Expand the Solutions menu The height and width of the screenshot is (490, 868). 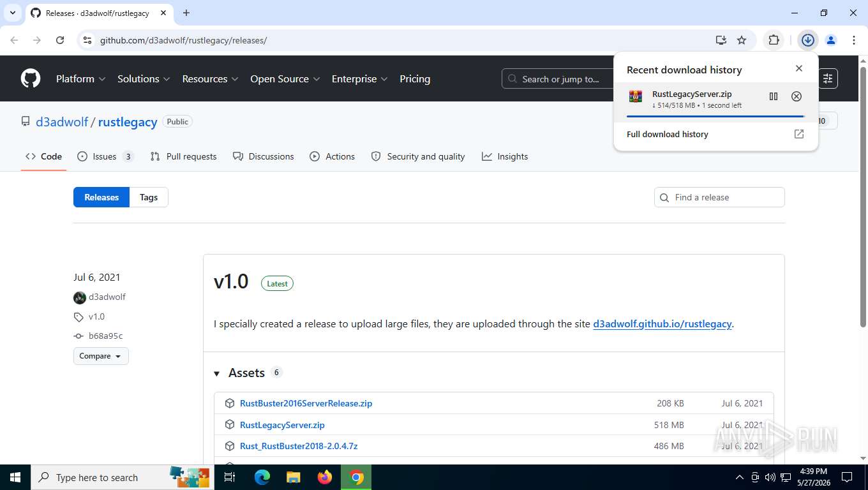point(144,78)
